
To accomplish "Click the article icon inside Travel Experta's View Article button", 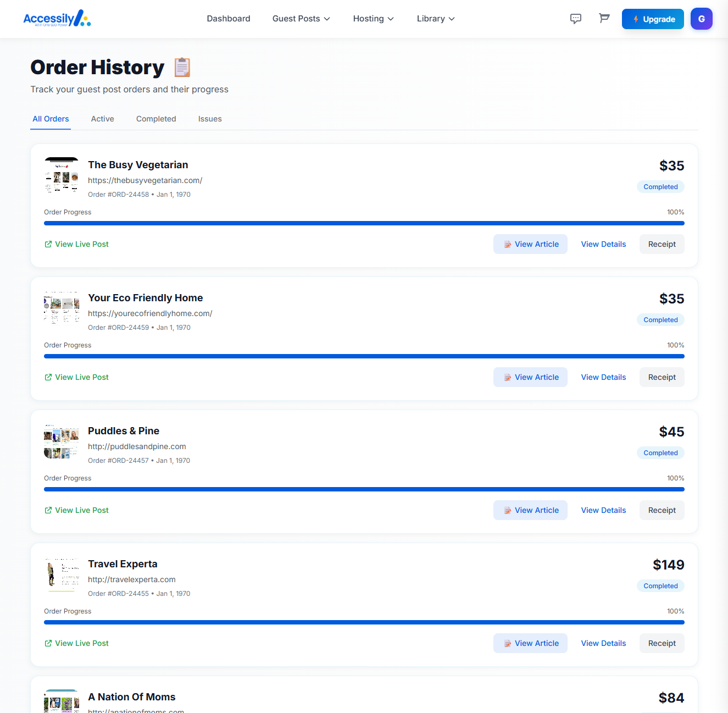I will (x=507, y=643).
